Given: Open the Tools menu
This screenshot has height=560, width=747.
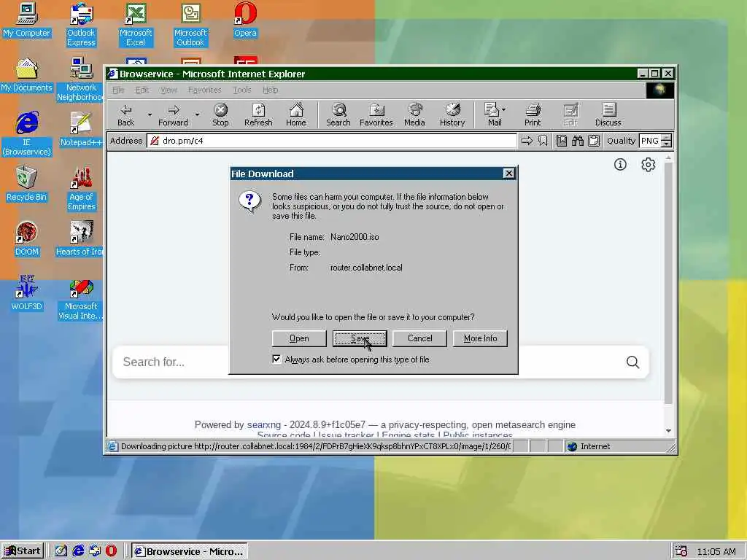Looking at the screenshot, I should click(x=241, y=90).
